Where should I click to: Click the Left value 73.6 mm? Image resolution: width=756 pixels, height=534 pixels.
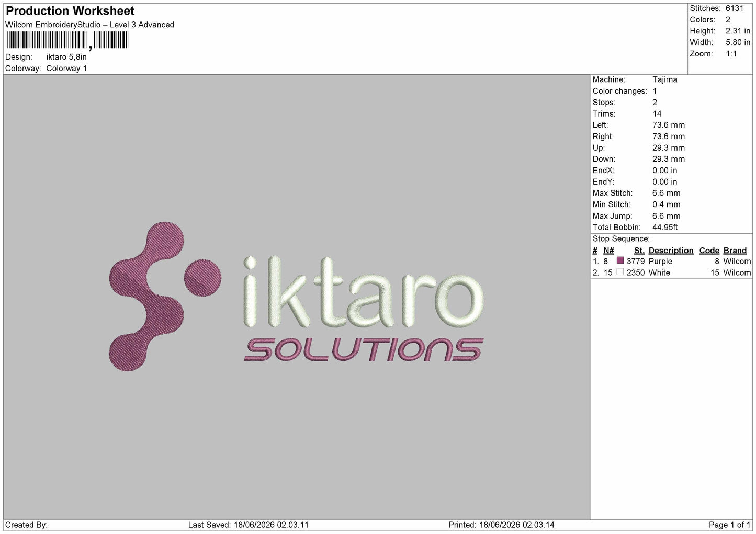[x=669, y=125]
